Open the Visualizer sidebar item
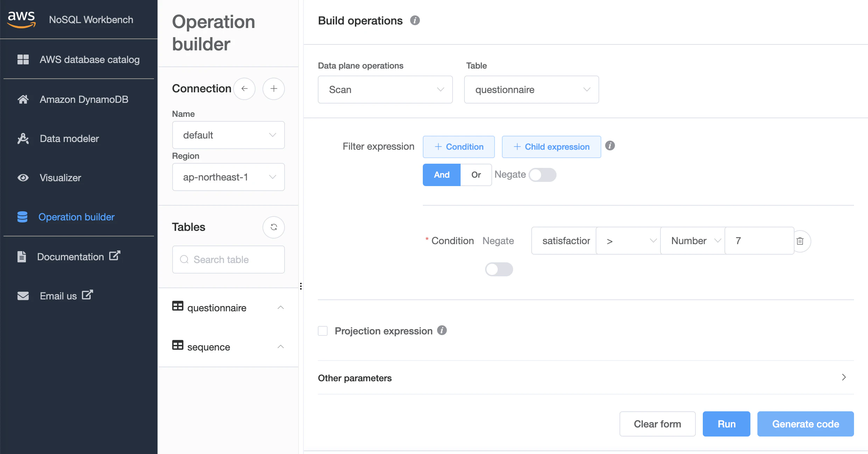 tap(60, 178)
